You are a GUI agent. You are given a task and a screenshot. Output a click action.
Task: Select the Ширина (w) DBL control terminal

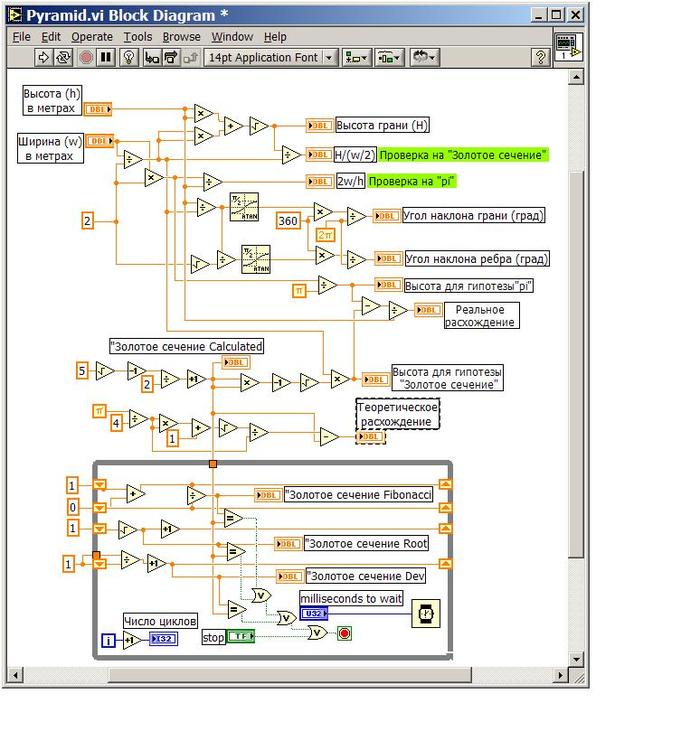click(x=100, y=141)
